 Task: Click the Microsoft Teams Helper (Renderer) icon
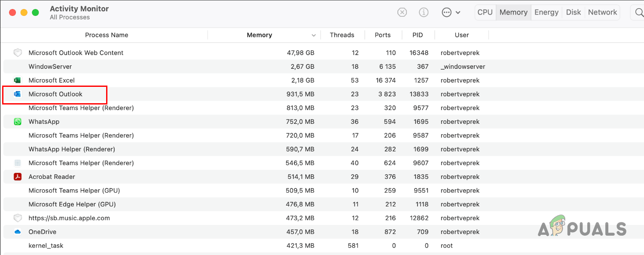click(x=18, y=163)
